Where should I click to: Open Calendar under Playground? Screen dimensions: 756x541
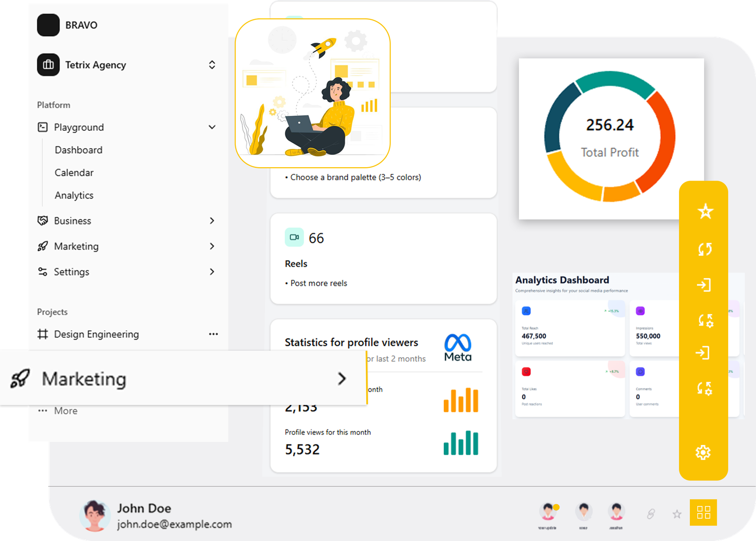coord(74,172)
